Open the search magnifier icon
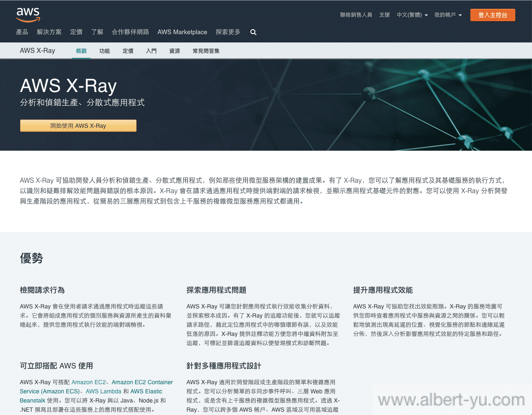 pyautogui.click(x=253, y=32)
